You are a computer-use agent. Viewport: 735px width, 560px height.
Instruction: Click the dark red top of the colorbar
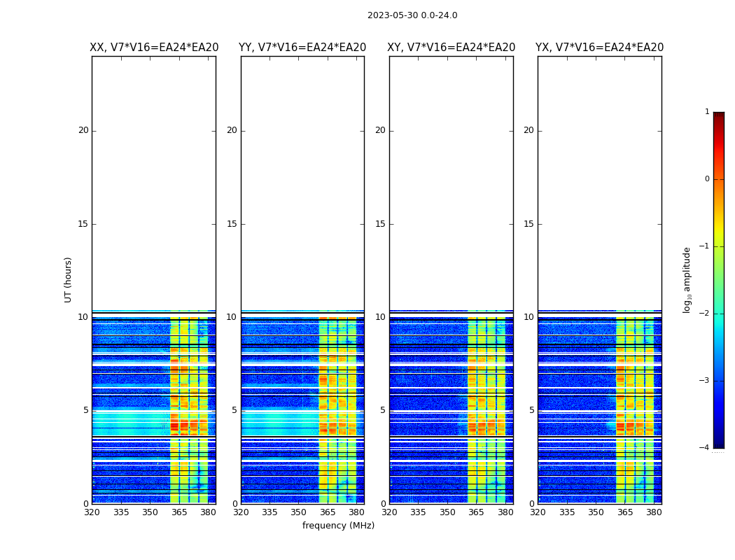click(718, 116)
